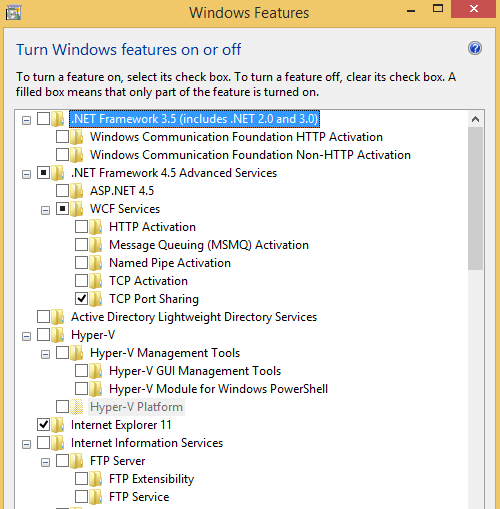
Task: Toggle .NET Framework 4.5 Advanced Services checkbox
Action: pyautogui.click(x=43, y=173)
